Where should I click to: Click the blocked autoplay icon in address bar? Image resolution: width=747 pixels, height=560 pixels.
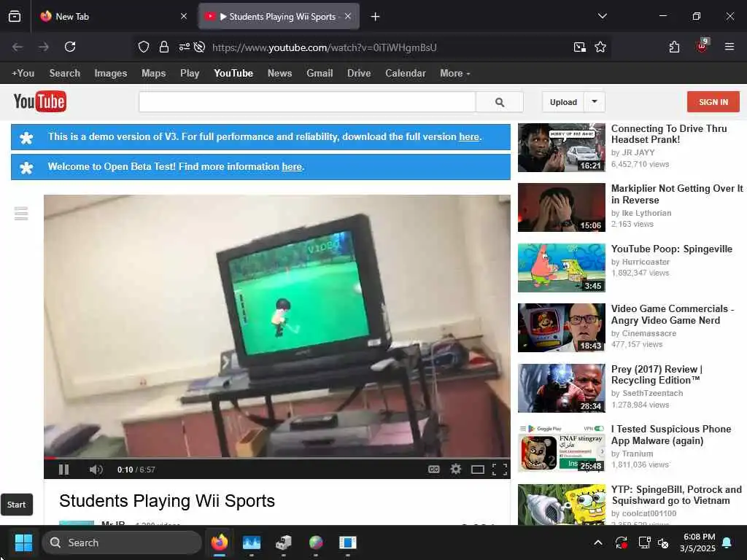pyautogui.click(x=200, y=47)
